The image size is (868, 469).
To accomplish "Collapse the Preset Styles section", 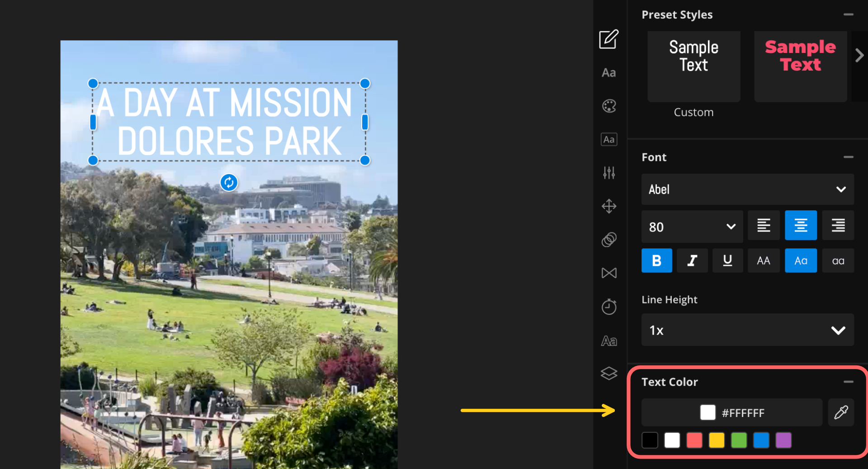I will point(849,14).
